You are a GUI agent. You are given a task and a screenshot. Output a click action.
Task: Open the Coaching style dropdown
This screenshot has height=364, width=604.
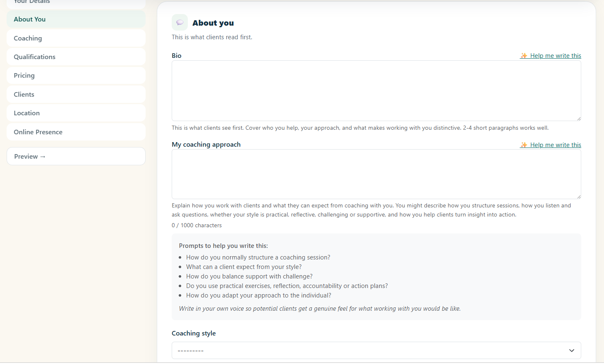pyautogui.click(x=376, y=350)
